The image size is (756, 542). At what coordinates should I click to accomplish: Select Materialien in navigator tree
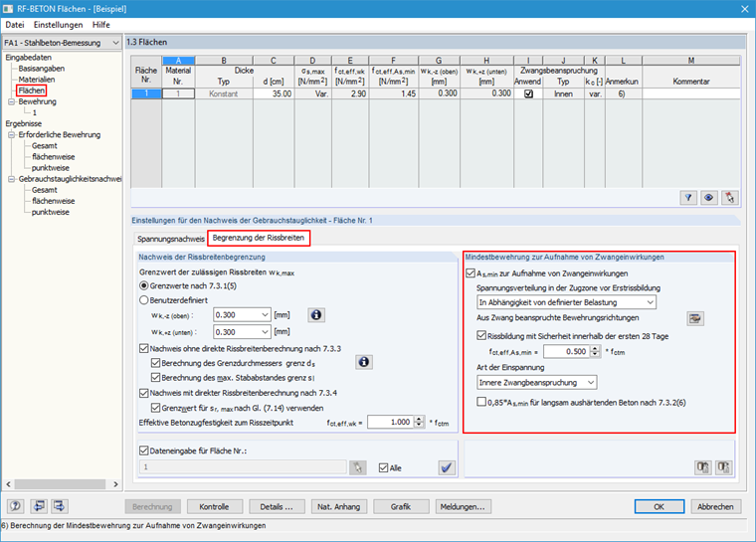pos(37,80)
